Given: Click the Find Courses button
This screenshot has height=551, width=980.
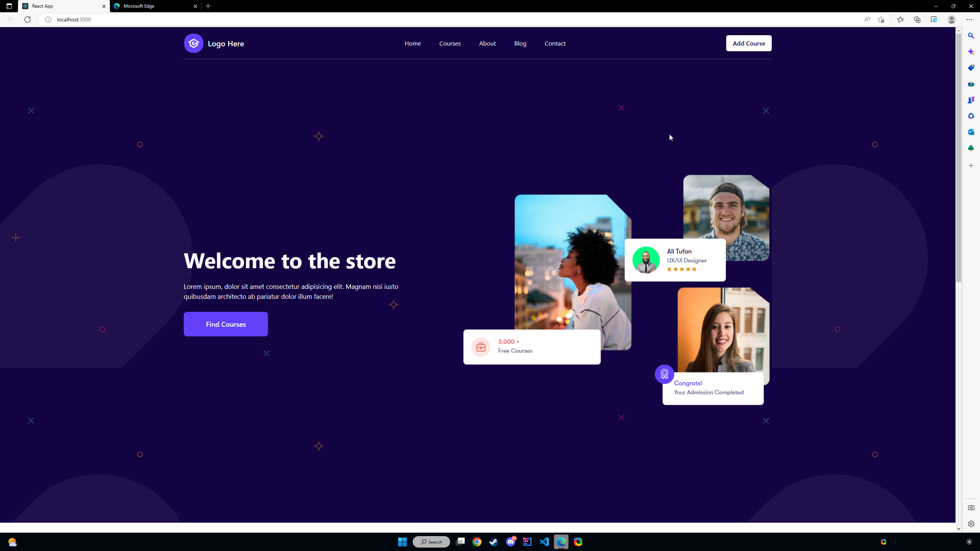Looking at the screenshot, I should (225, 324).
